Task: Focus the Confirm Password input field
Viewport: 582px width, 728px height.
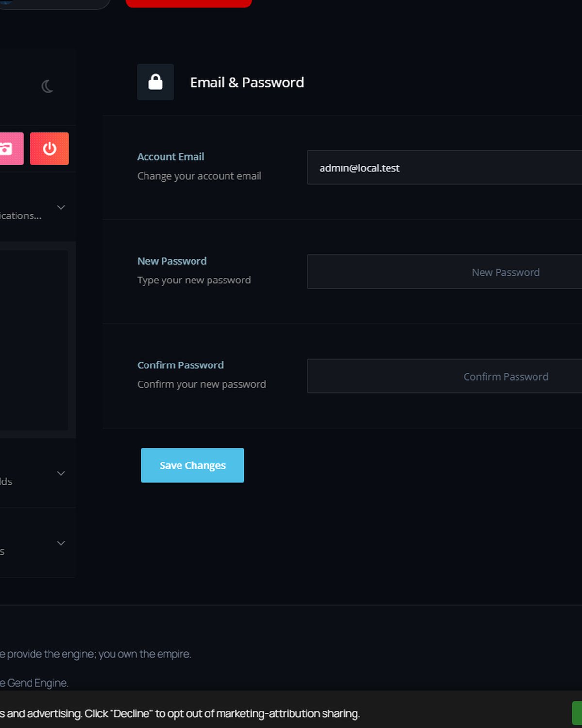Action: tap(444, 376)
